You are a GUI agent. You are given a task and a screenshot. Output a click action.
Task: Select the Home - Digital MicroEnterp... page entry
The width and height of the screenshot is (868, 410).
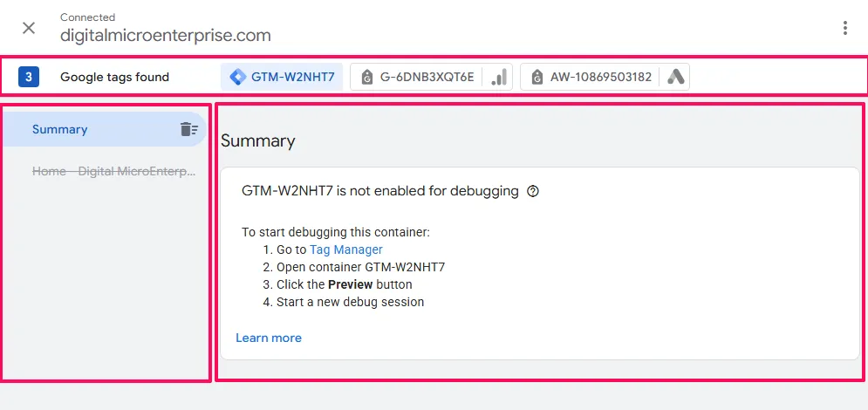(113, 171)
